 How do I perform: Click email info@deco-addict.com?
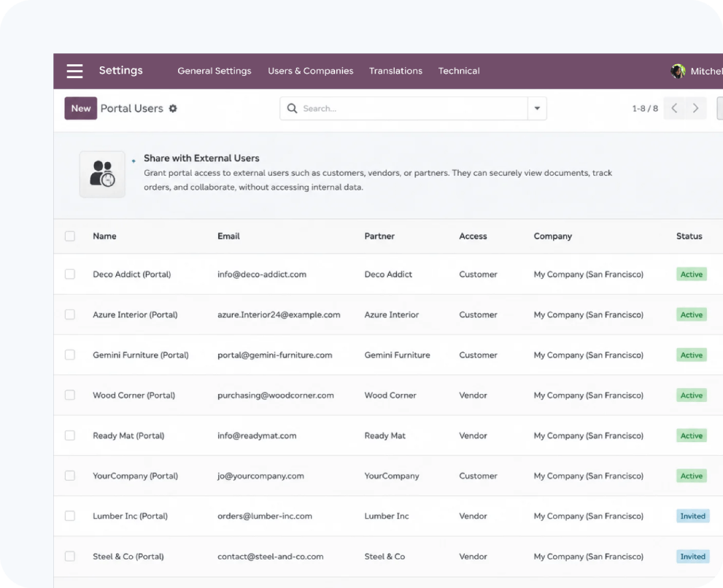coord(262,274)
